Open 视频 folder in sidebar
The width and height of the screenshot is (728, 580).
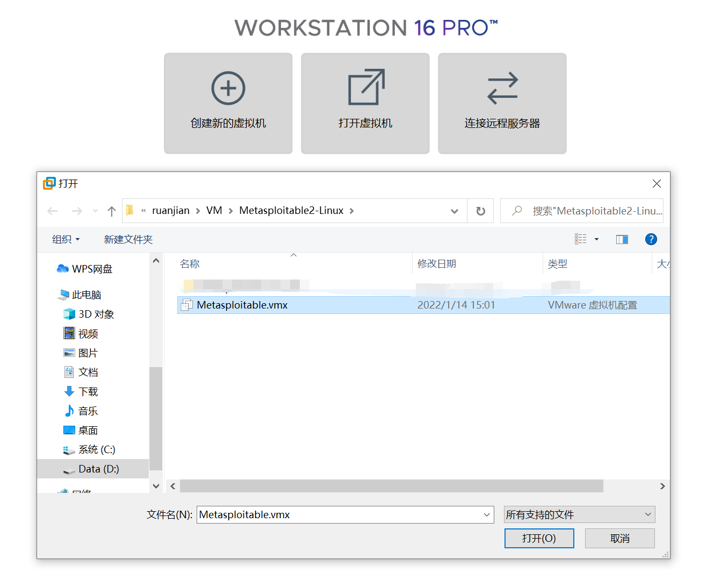[x=81, y=333]
